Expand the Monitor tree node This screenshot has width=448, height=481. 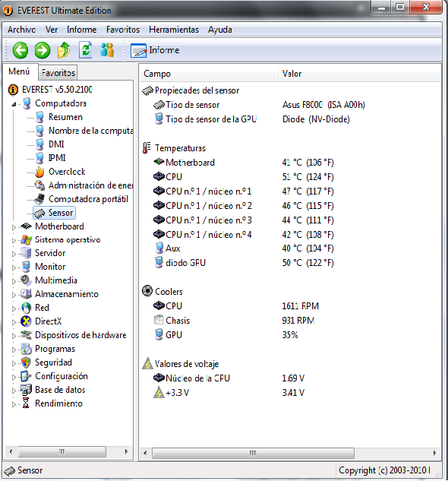pyautogui.click(x=14, y=267)
